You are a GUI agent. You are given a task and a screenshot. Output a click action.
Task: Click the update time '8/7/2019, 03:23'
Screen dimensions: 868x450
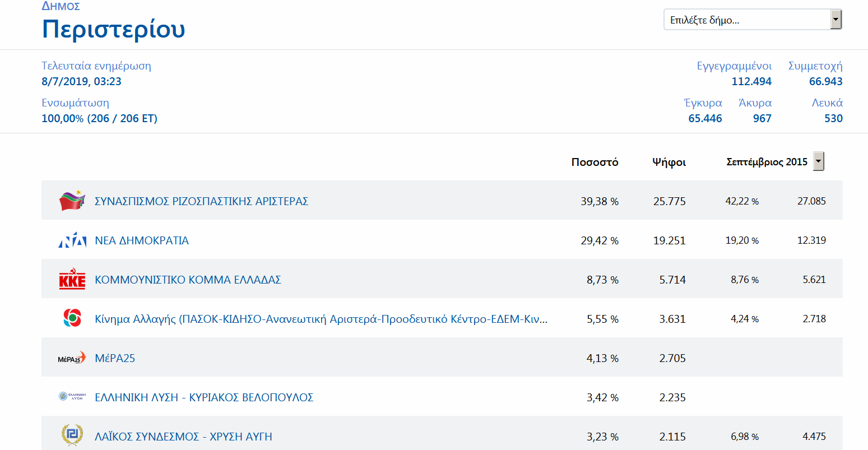pos(82,81)
